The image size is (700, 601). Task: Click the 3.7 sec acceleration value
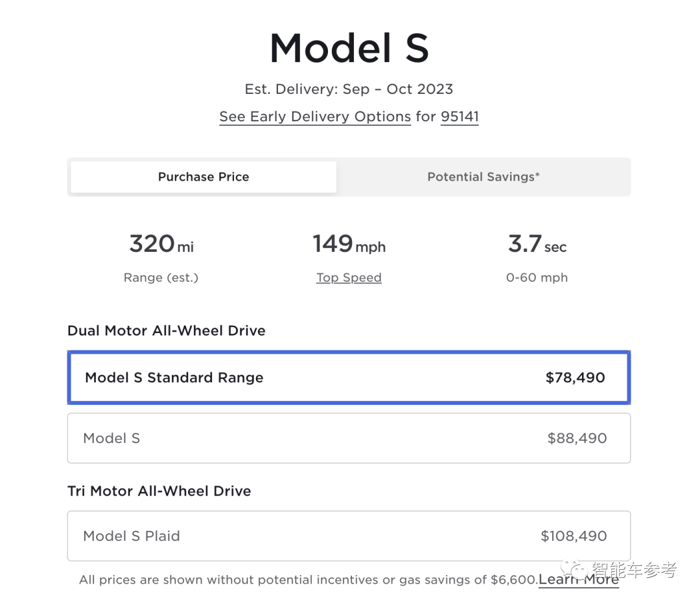[537, 244]
